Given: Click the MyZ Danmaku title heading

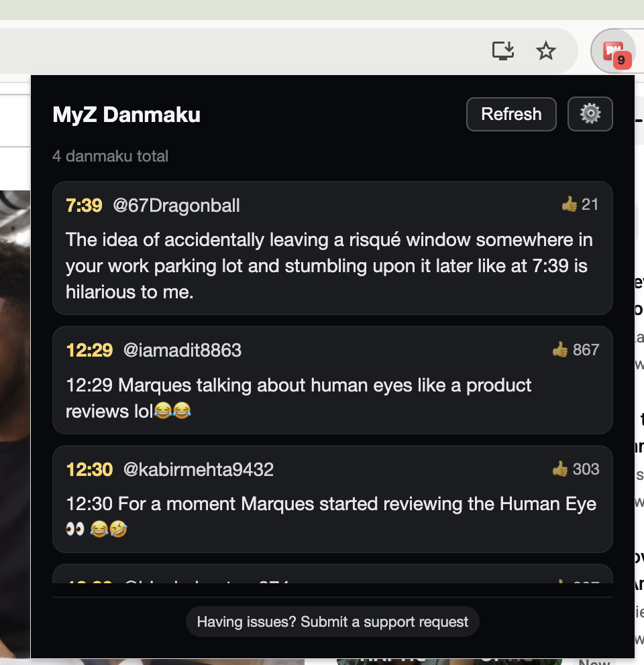Looking at the screenshot, I should [x=126, y=114].
